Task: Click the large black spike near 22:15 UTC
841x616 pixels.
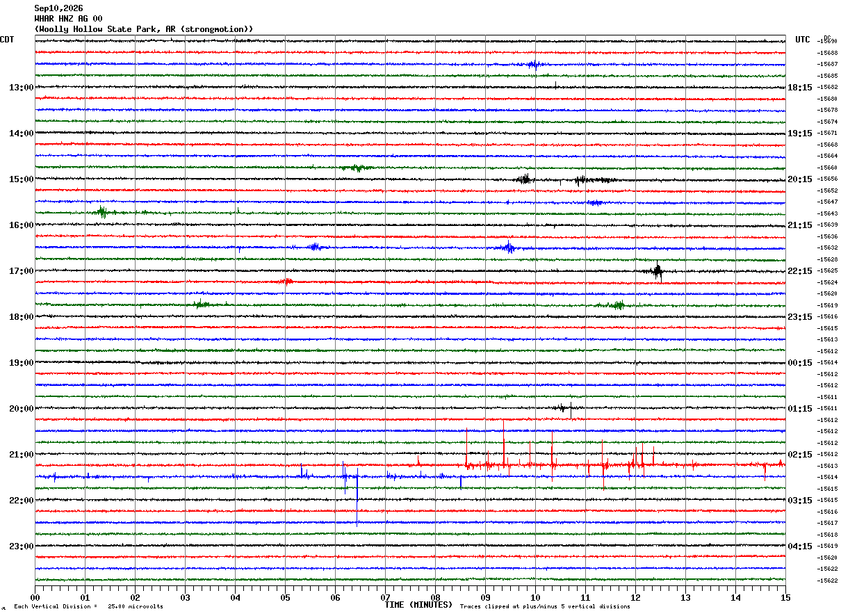Action: tap(658, 271)
